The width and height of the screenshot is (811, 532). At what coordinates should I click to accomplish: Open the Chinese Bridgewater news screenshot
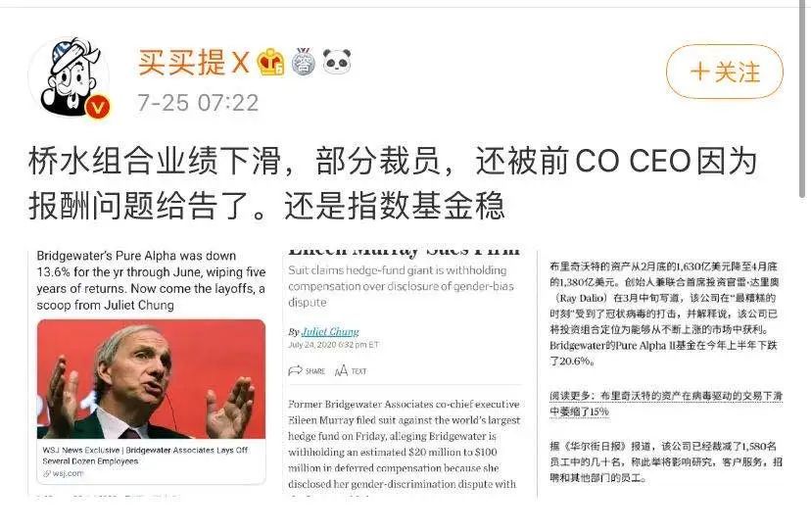click(x=666, y=372)
